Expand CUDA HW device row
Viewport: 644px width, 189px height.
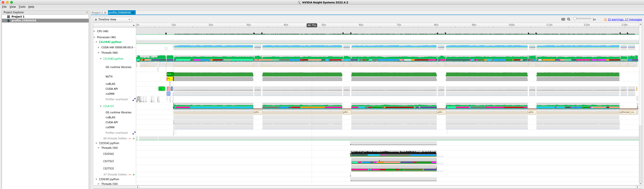point(98,47)
